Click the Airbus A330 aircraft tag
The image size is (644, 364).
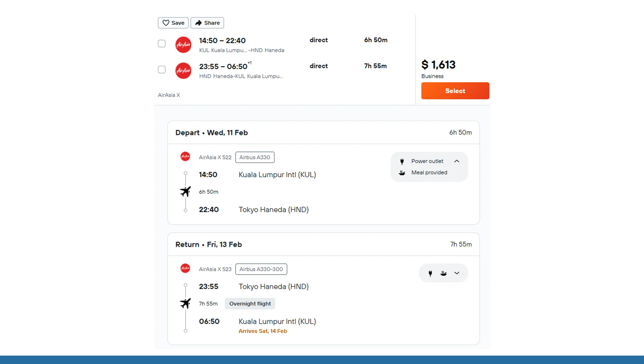pos(255,157)
